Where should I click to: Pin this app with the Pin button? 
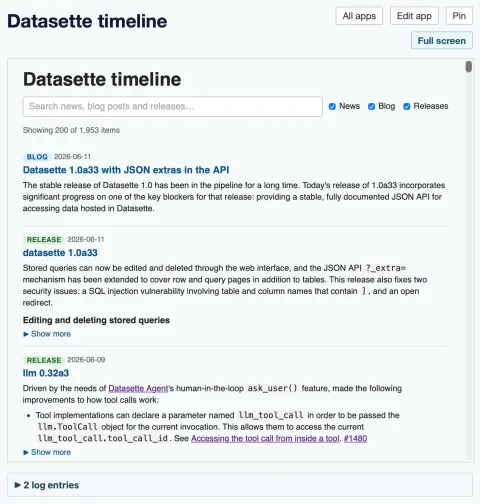click(459, 16)
